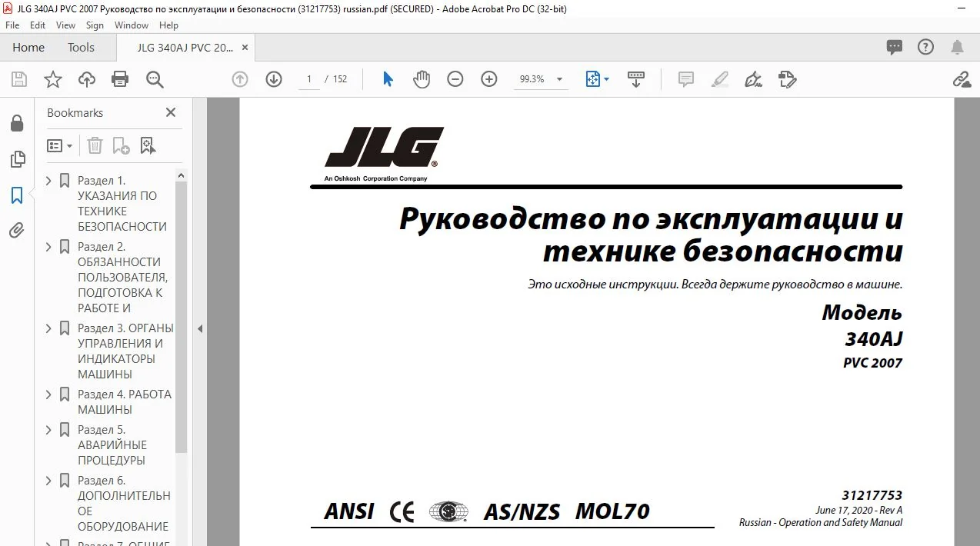Open the Help menu
Viewport: 980px width, 546px height.
click(168, 25)
